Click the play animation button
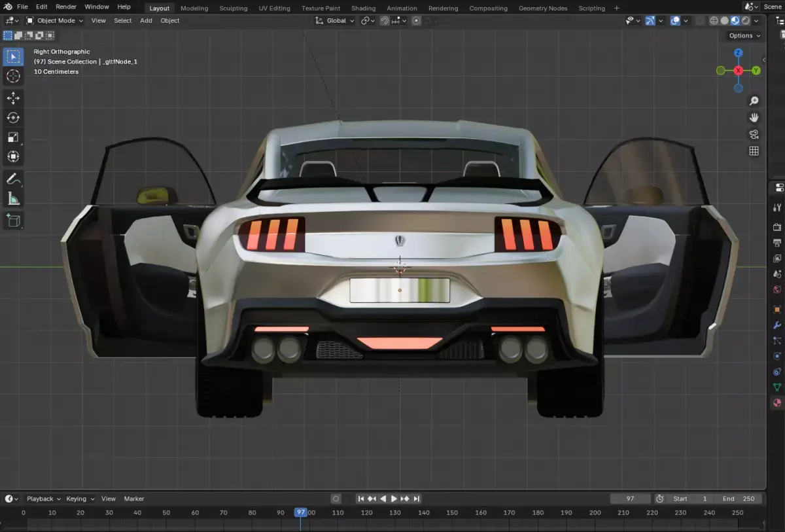This screenshot has width=785, height=532. pyautogui.click(x=394, y=499)
